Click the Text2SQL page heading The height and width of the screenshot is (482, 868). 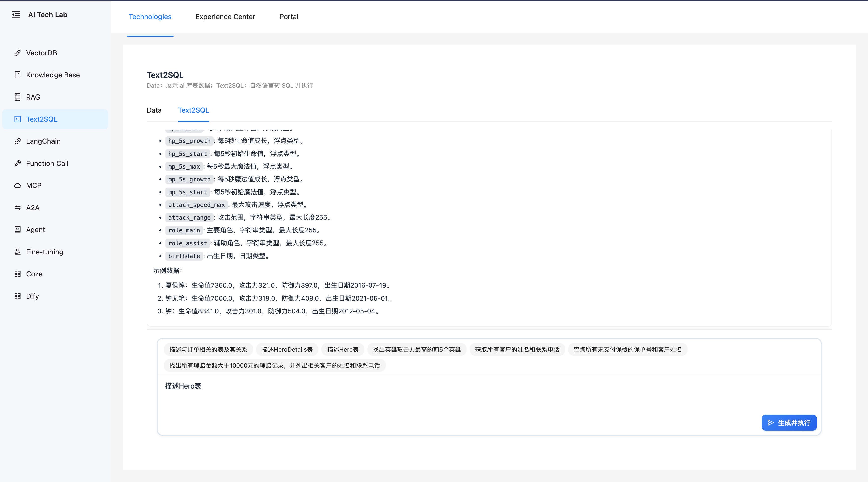(x=165, y=75)
